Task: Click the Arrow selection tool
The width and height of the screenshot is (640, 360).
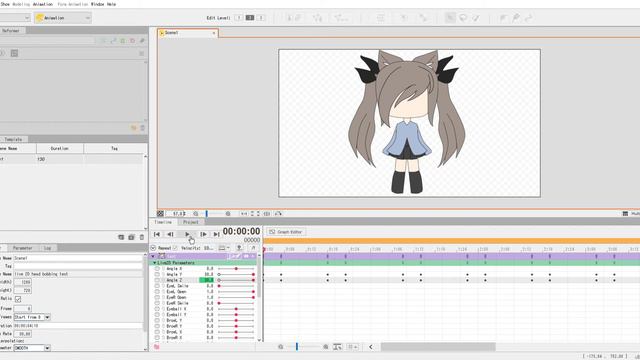Action: 450,18
